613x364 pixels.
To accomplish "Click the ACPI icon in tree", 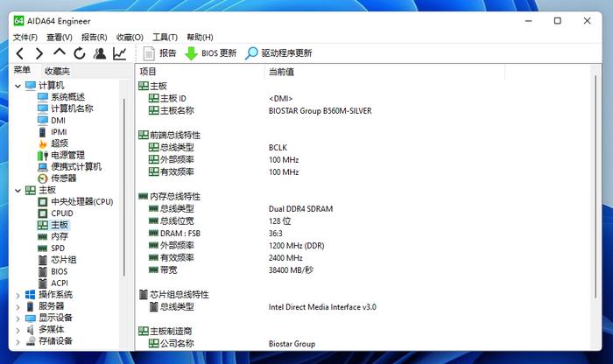I will [43, 283].
